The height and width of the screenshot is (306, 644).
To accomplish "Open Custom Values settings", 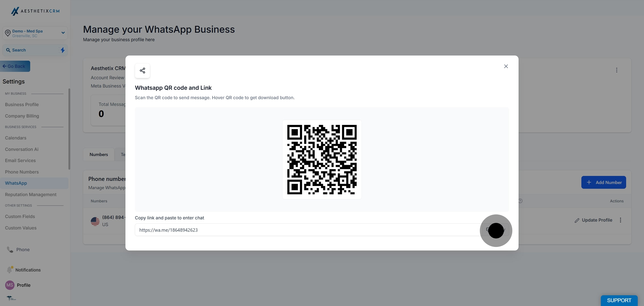I will pyautogui.click(x=21, y=228).
